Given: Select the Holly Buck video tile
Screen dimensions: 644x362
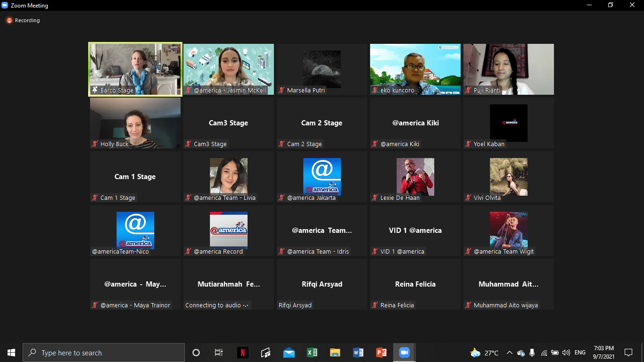Looking at the screenshot, I should 135,123.
